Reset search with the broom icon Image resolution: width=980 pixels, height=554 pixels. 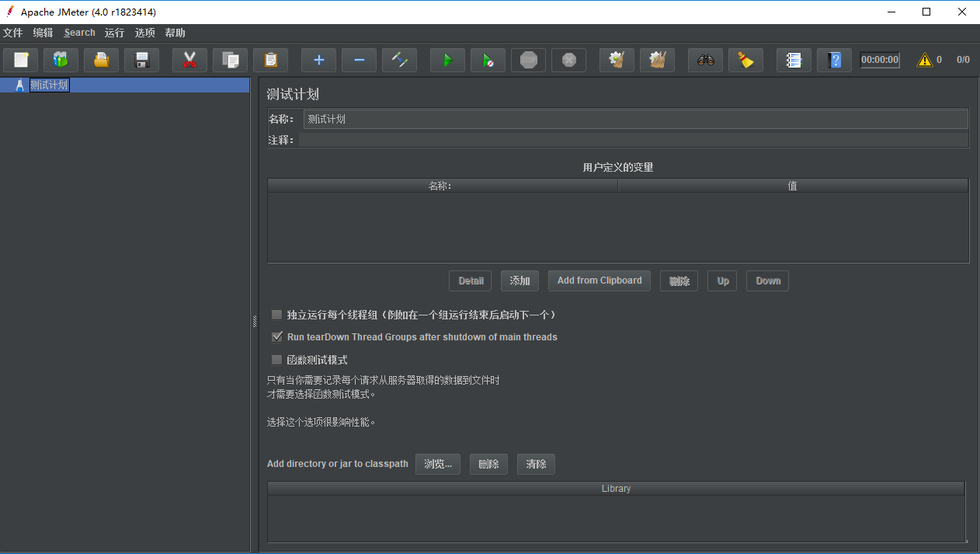pos(746,60)
